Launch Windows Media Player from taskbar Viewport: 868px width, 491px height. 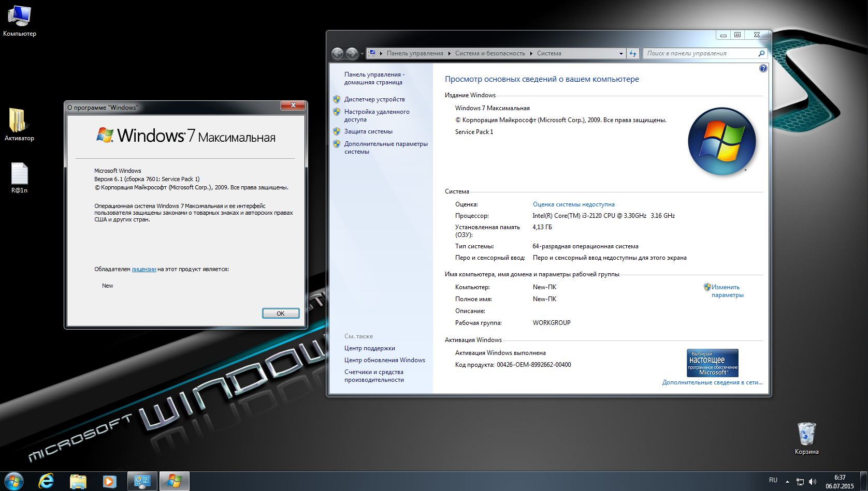(109, 481)
